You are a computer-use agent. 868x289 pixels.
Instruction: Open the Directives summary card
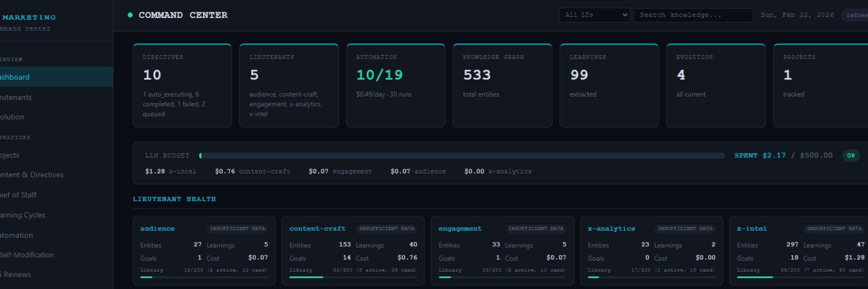pos(182,86)
